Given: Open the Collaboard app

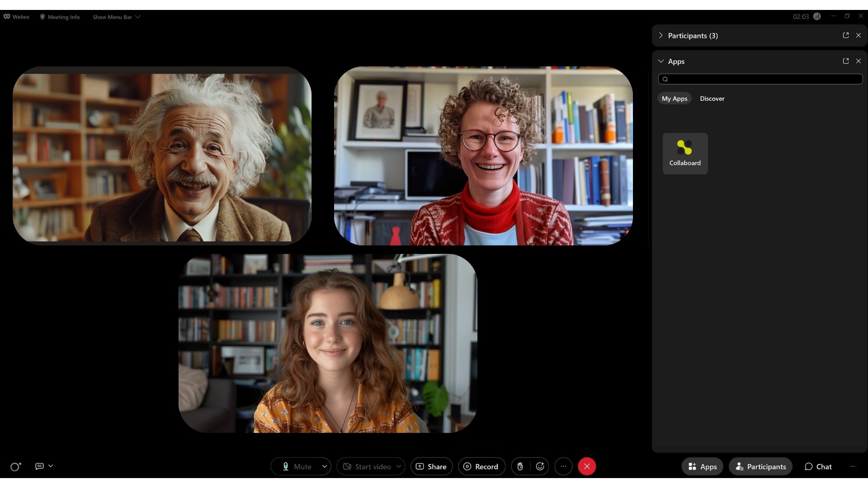Looking at the screenshot, I should tap(685, 153).
